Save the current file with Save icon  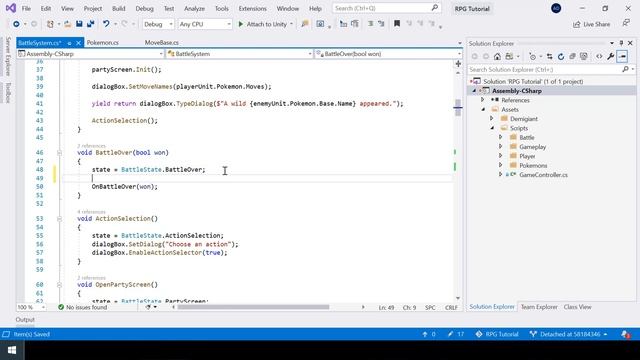click(79, 24)
